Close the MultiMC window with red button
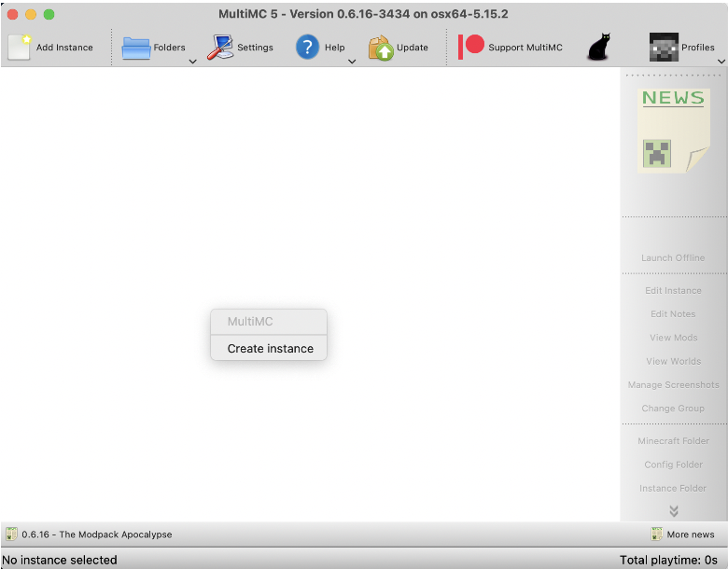This screenshot has height=569, width=728. [12, 14]
